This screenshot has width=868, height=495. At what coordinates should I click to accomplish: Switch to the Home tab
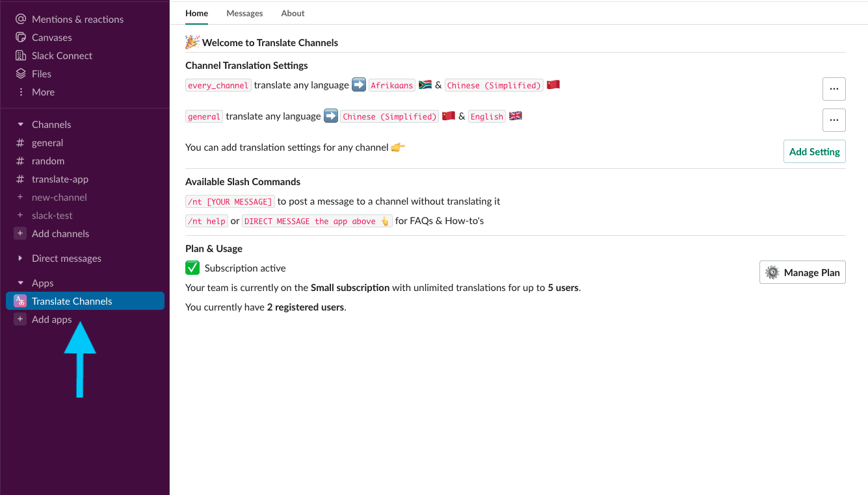coord(197,13)
